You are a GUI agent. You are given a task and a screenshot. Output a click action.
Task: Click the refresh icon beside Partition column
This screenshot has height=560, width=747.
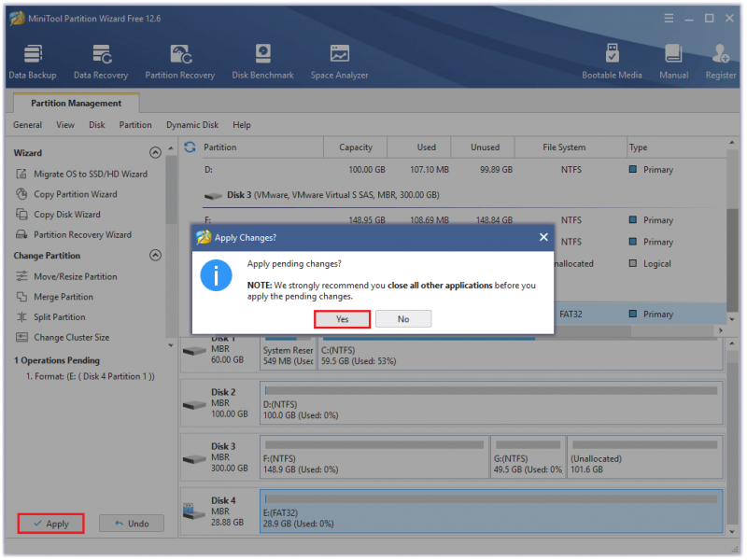click(x=190, y=147)
